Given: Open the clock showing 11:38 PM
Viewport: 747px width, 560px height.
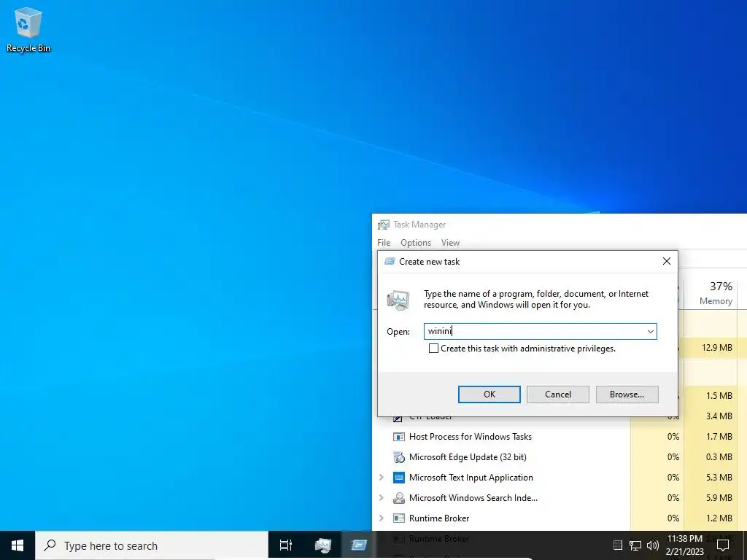Looking at the screenshot, I should tap(684, 545).
